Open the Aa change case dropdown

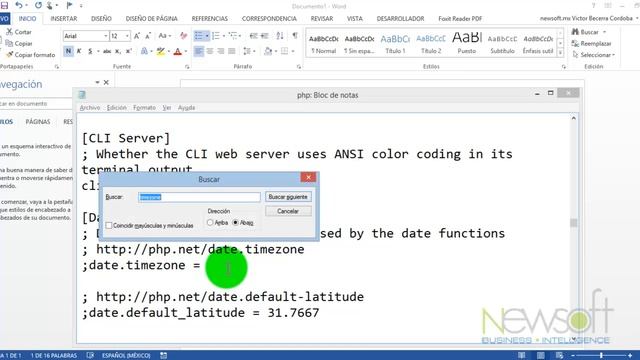(164, 36)
